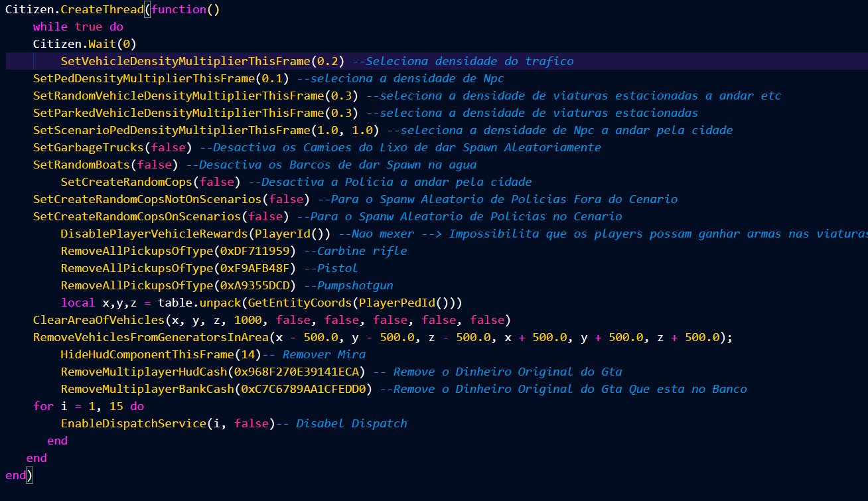Click the final 'end)' line
Screen dimensions: 868x501
coord(19,475)
